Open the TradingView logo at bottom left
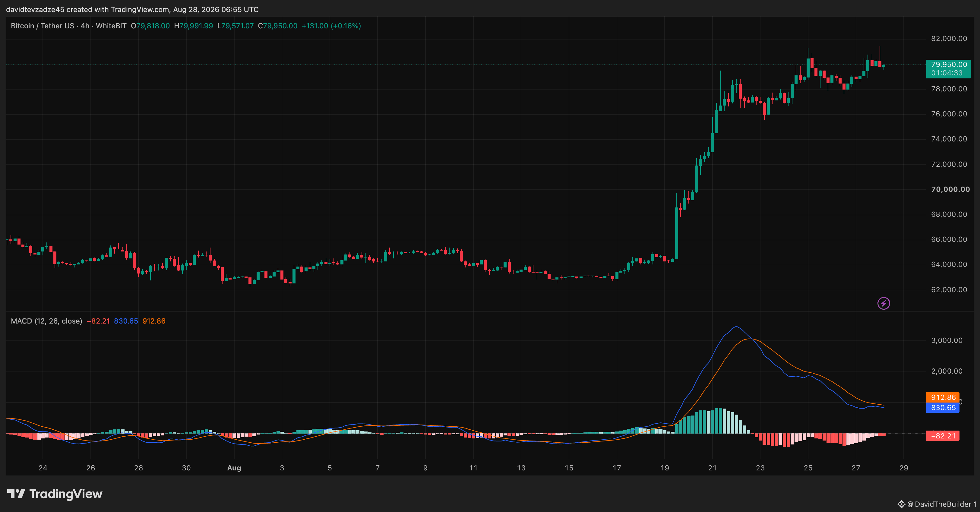The width and height of the screenshot is (980, 512). [55, 494]
